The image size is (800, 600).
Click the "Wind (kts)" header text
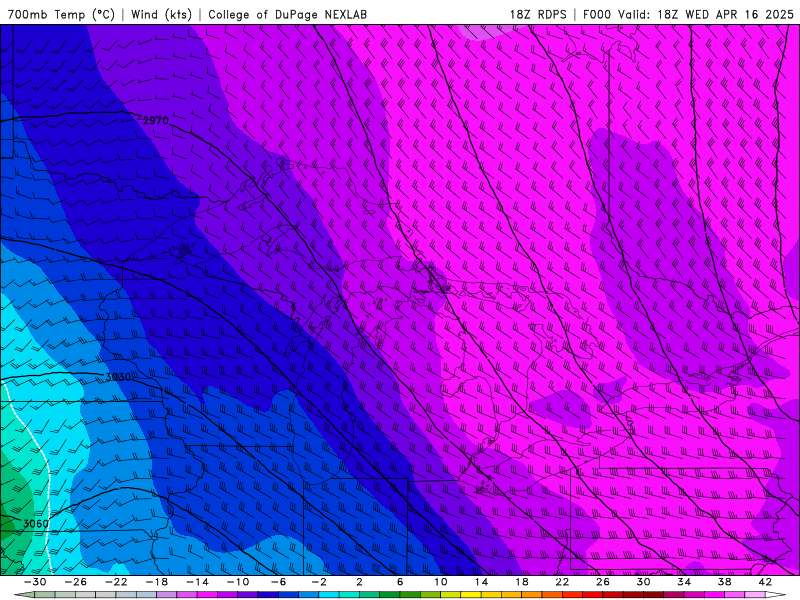(161, 14)
